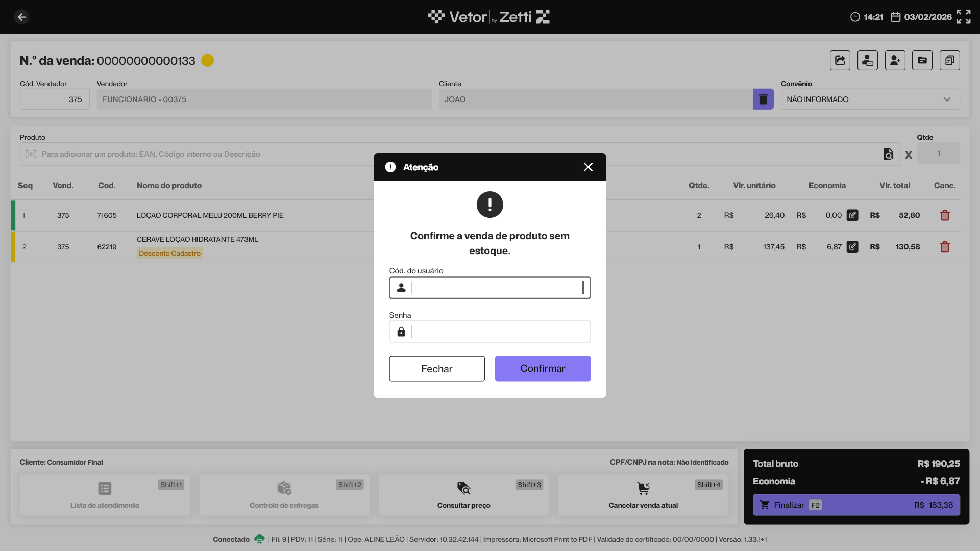This screenshot has width=980, height=551.
Task: Click the copy documents icon
Action: click(949, 60)
